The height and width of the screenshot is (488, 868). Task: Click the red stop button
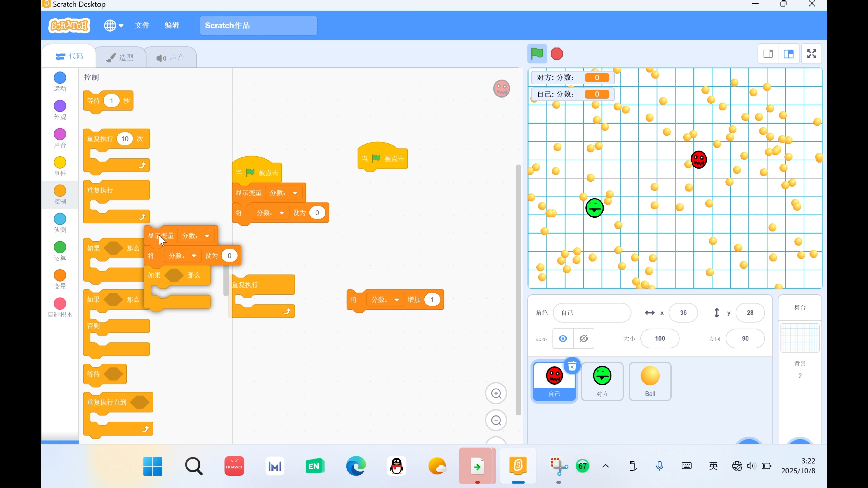tap(557, 54)
